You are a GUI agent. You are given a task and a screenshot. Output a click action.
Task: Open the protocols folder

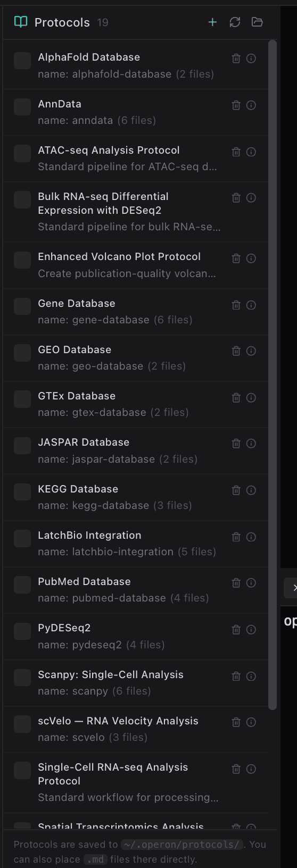click(257, 22)
